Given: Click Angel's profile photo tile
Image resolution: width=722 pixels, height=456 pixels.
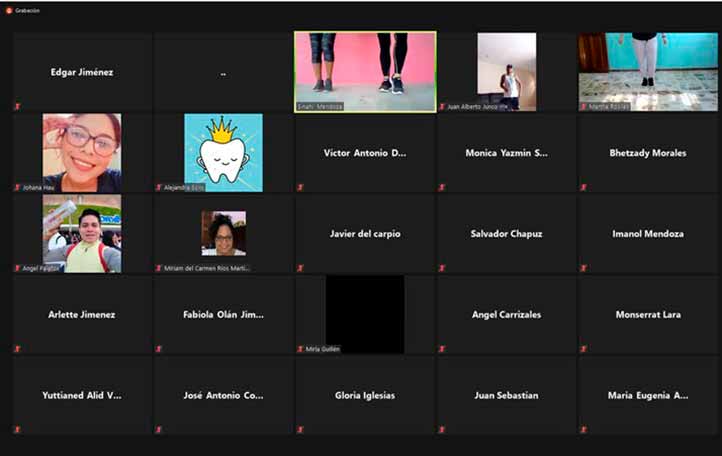Looking at the screenshot, I should (x=82, y=233).
